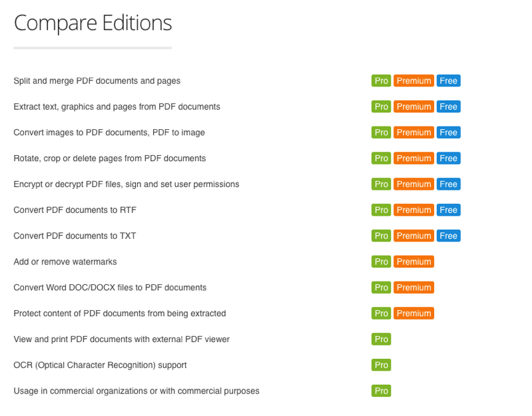
Task: Click Free badge for Convert PDF documents to TXT
Action: 448,236
